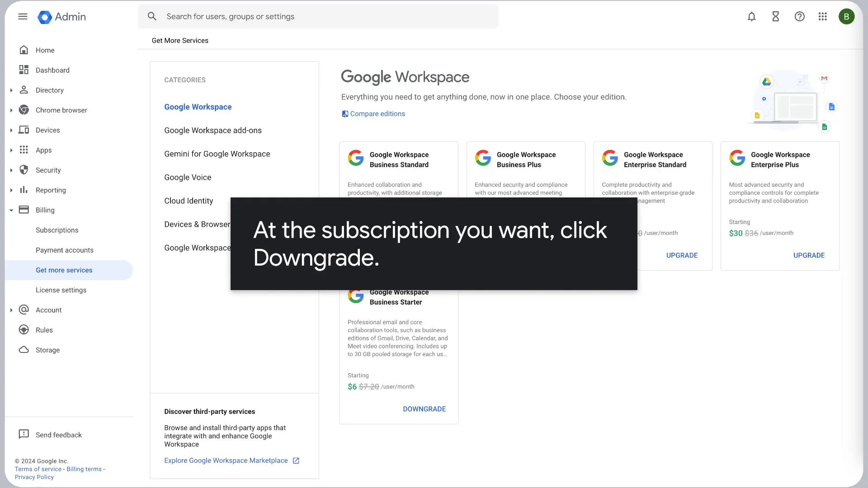Click Downgrade for Business Starter

coord(425,409)
